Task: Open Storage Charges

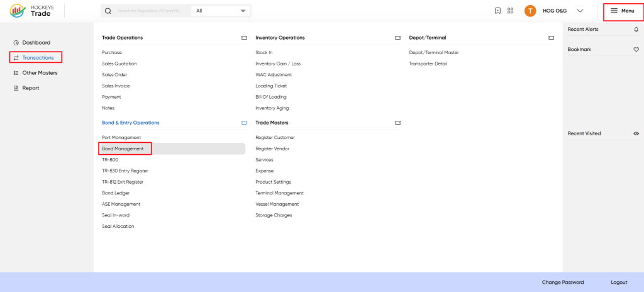Action: [x=274, y=215]
